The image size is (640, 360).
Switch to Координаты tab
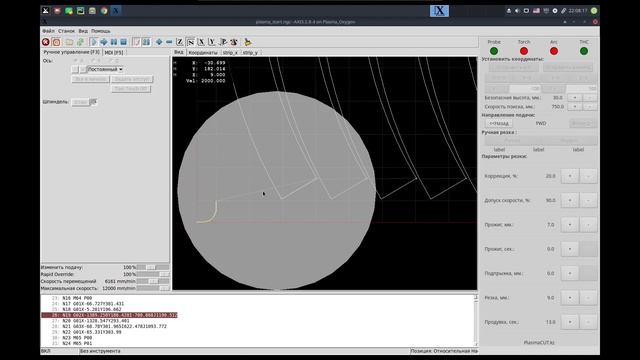203,53
